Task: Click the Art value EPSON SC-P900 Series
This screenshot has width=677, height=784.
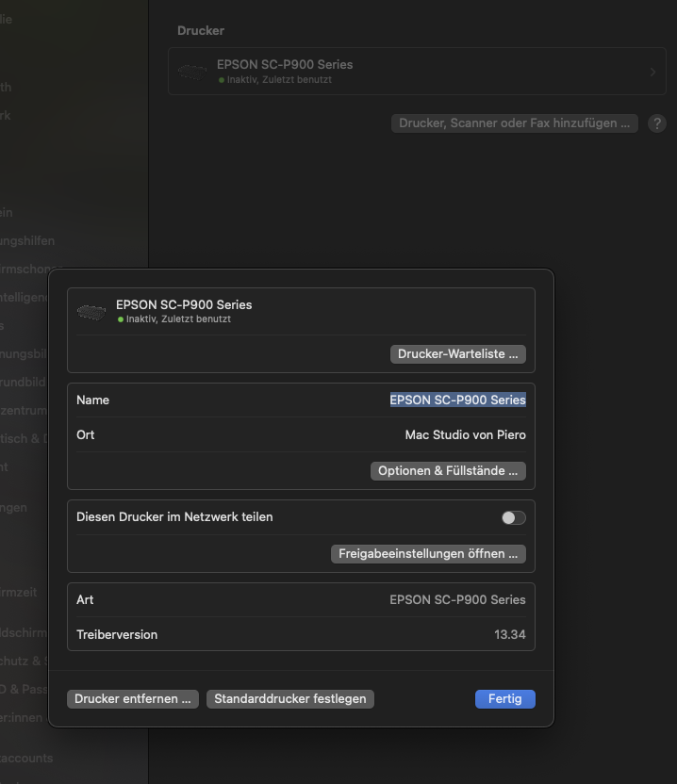Action: coord(457,600)
